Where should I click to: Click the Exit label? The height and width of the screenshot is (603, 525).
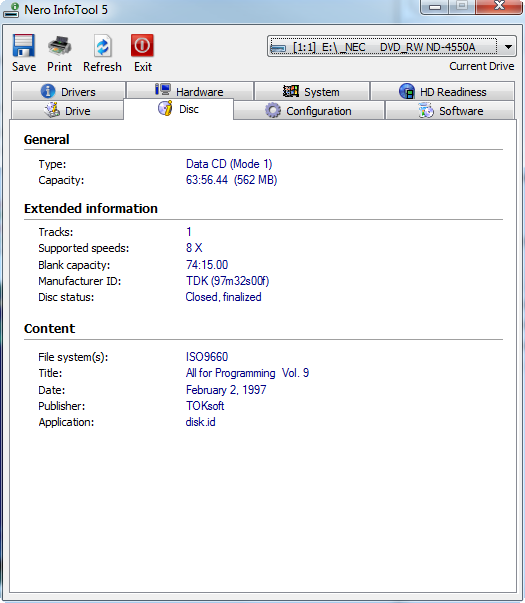(143, 67)
